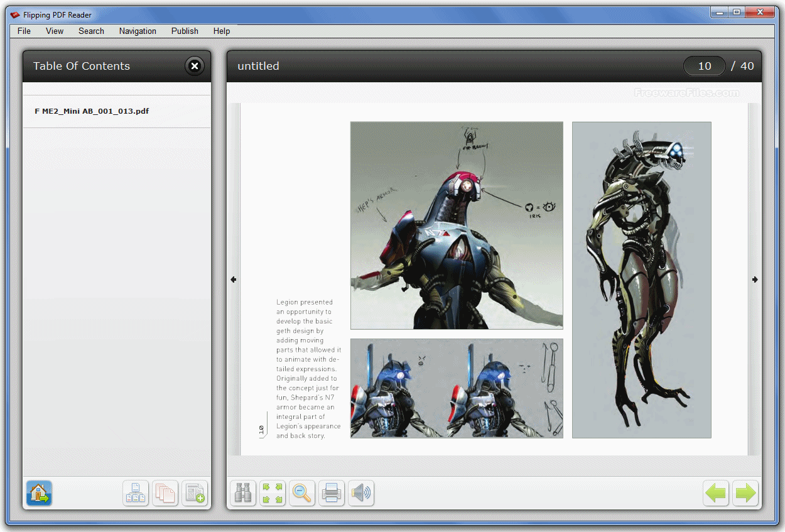Click the home bookshelf icon
Viewport: 785px width, 532px height.
(x=39, y=493)
